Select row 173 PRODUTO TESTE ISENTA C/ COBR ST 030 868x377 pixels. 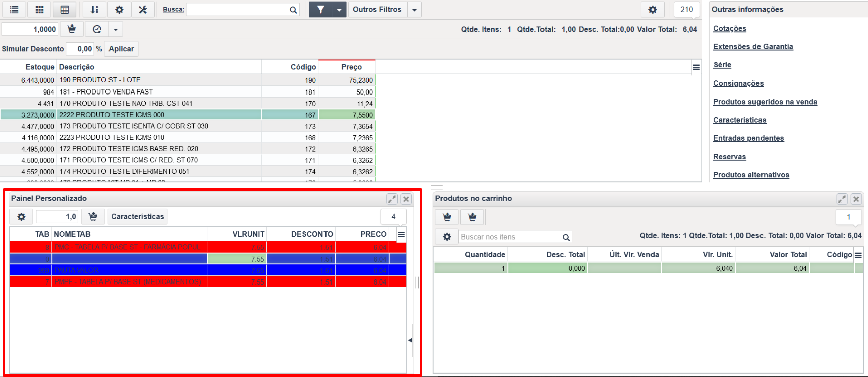(187, 126)
